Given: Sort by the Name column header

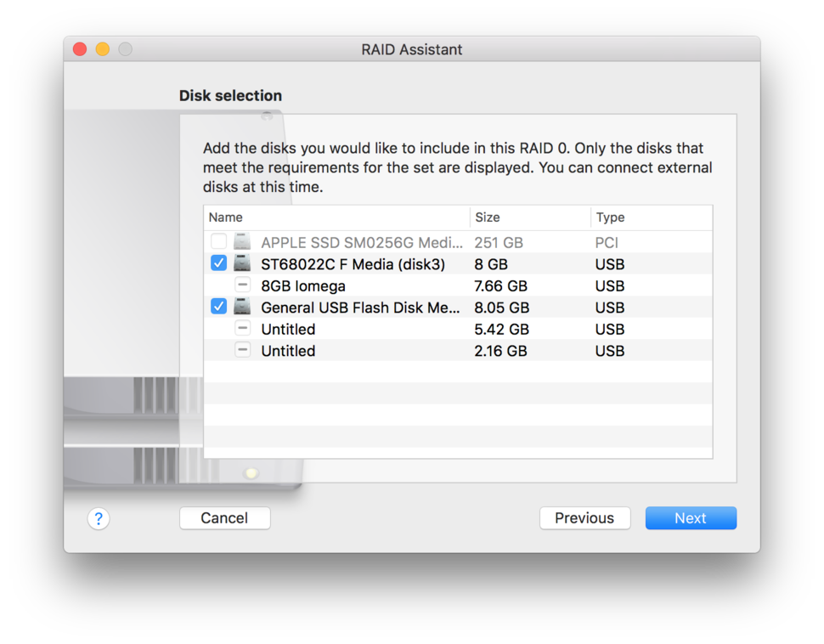Looking at the screenshot, I should pyautogui.click(x=336, y=217).
